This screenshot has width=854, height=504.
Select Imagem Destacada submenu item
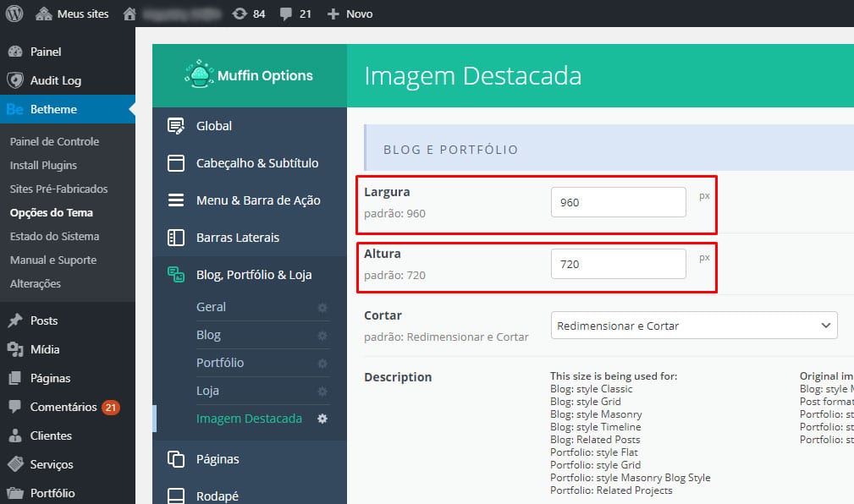pos(249,419)
